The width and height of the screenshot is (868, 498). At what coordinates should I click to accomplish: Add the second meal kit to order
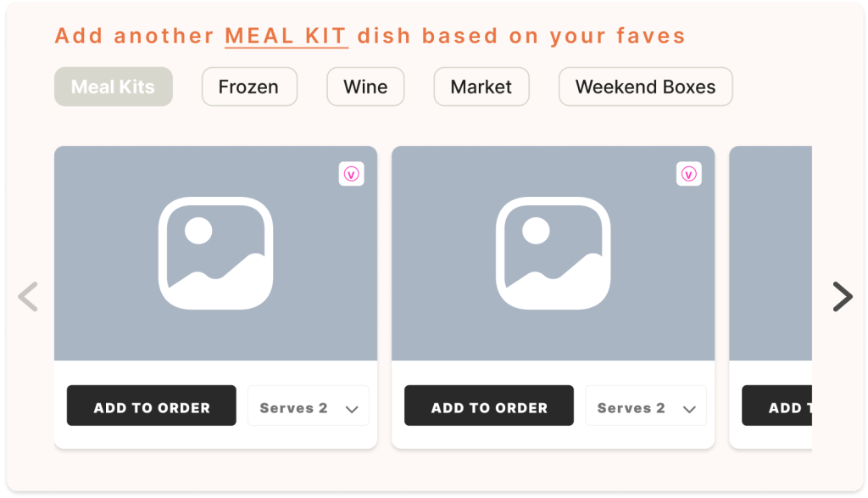(x=489, y=407)
